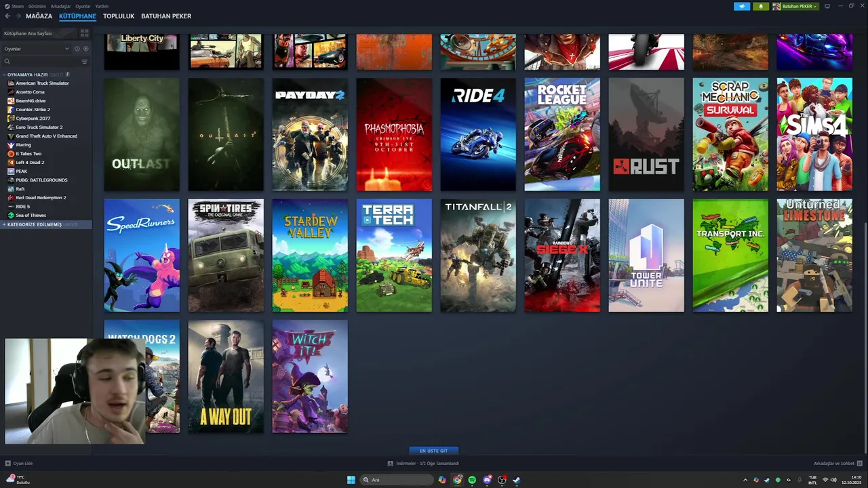Collapse the OYNAMAYA HAZIR category
This screenshot has width=868, height=488.
coord(4,75)
